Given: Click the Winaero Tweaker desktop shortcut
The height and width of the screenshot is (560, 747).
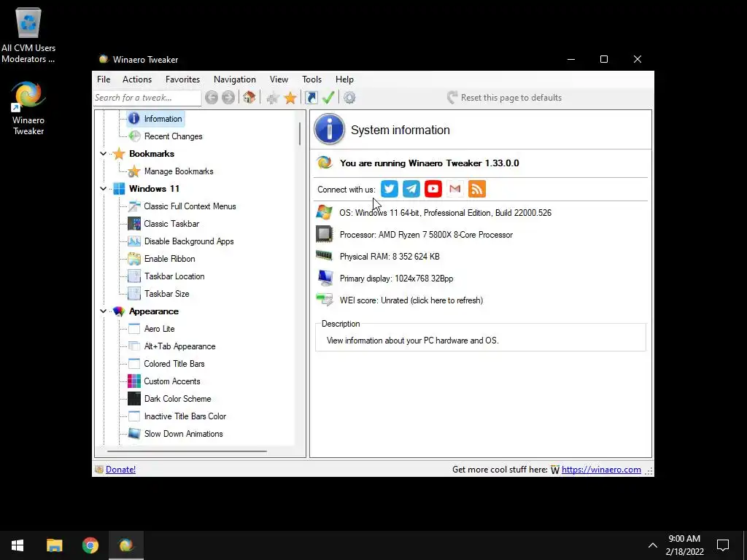Looking at the screenshot, I should point(28,109).
